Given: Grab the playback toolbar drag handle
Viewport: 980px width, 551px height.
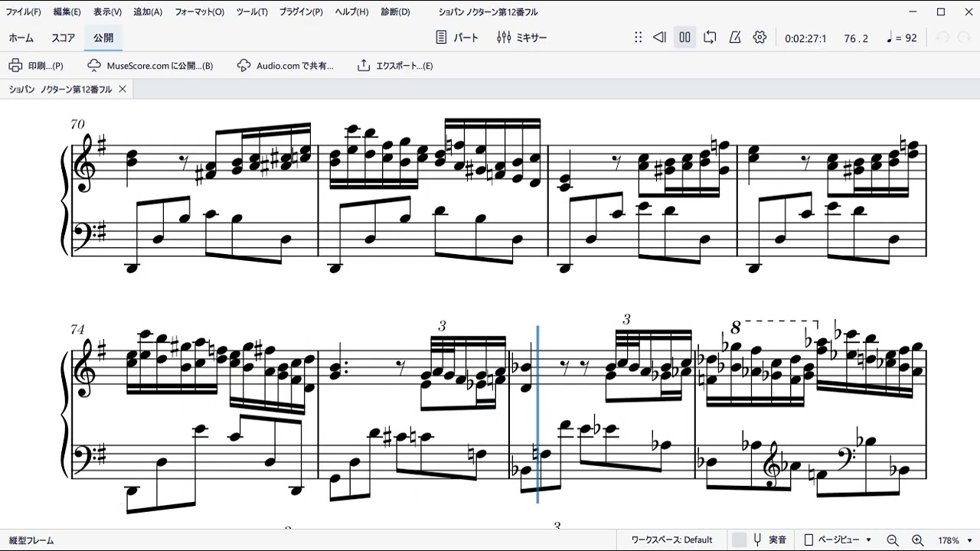Looking at the screenshot, I should (638, 37).
